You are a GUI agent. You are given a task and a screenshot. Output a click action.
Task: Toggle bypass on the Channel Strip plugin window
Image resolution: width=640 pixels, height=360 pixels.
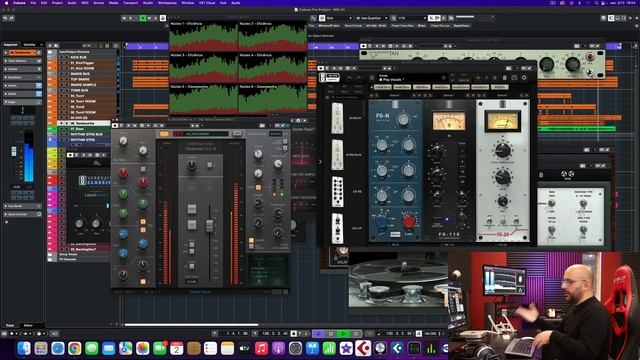(x=116, y=125)
